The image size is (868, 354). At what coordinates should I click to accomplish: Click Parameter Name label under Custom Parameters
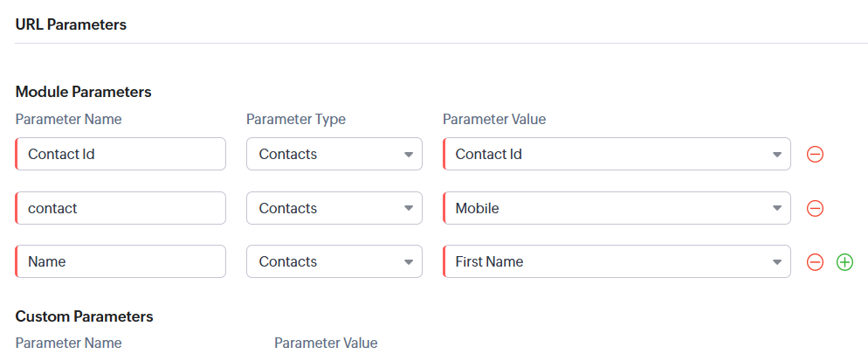point(68,343)
